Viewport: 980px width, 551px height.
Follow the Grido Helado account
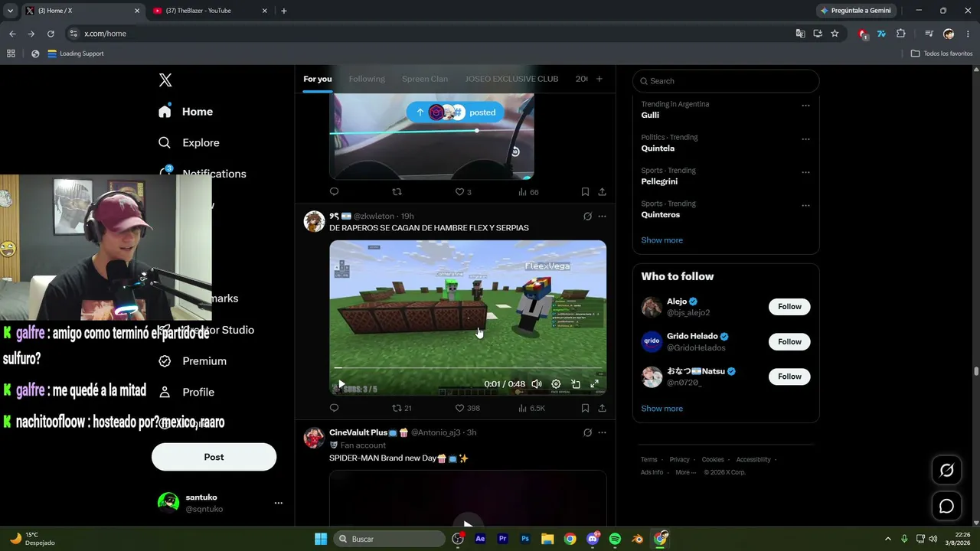tap(789, 342)
